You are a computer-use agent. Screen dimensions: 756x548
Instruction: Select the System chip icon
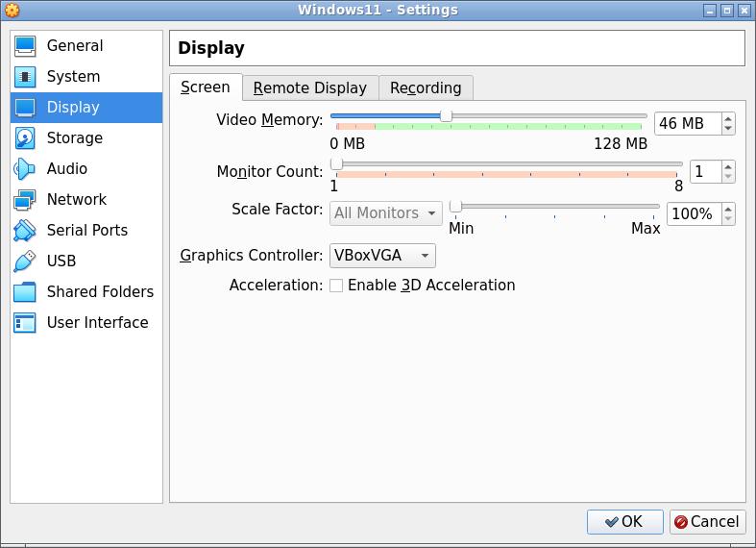(x=25, y=77)
